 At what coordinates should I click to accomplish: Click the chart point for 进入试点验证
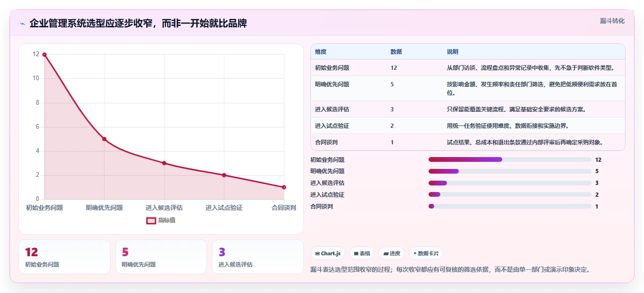224,175
